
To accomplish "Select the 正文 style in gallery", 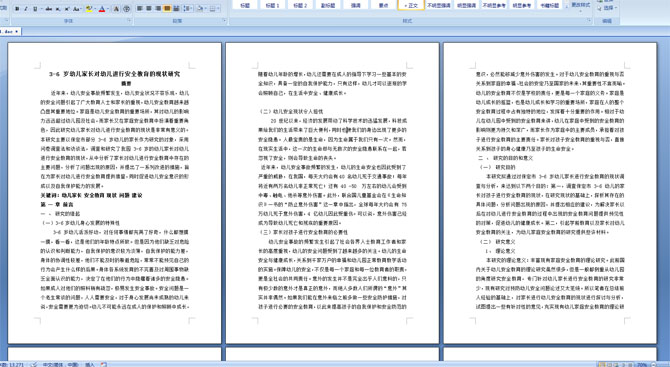I will tap(411, 5).
